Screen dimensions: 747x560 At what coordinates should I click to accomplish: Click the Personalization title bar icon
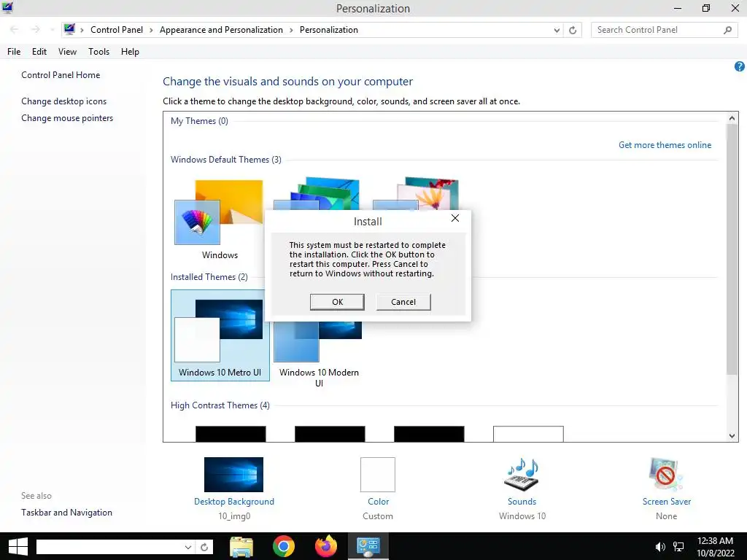coord(8,7)
